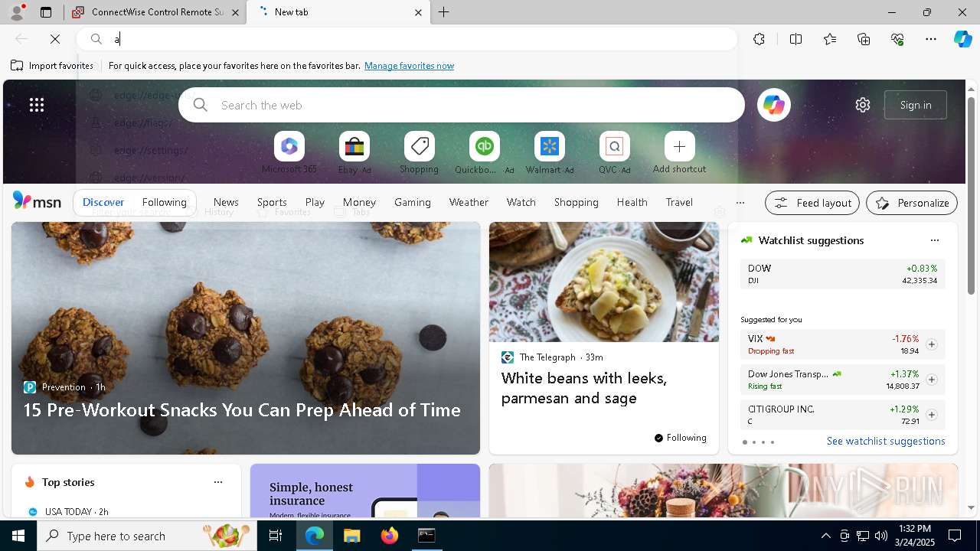Open the MSN apps grid launcher
The image size is (980, 551).
[37, 105]
